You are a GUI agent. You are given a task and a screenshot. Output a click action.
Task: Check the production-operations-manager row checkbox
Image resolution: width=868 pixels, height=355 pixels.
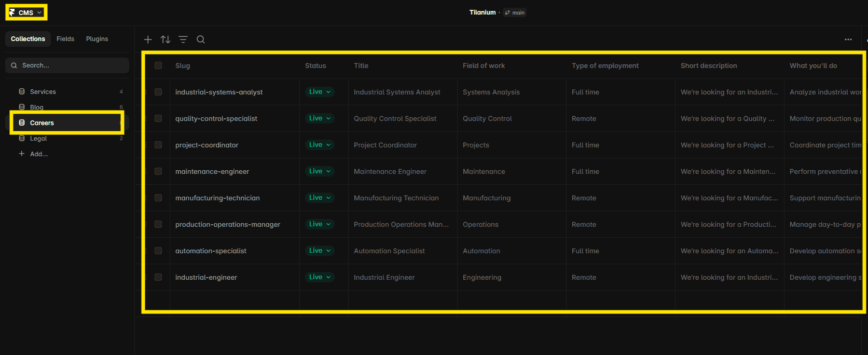158,224
